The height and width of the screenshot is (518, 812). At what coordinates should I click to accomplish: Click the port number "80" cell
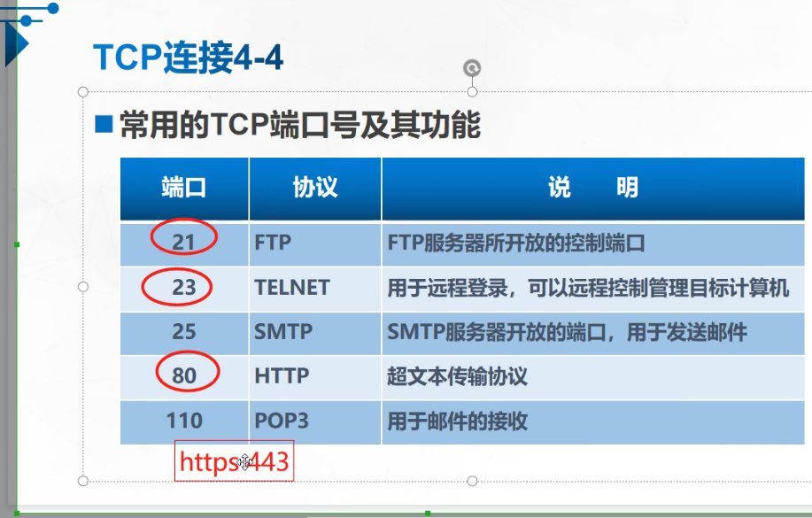pyautogui.click(x=184, y=377)
